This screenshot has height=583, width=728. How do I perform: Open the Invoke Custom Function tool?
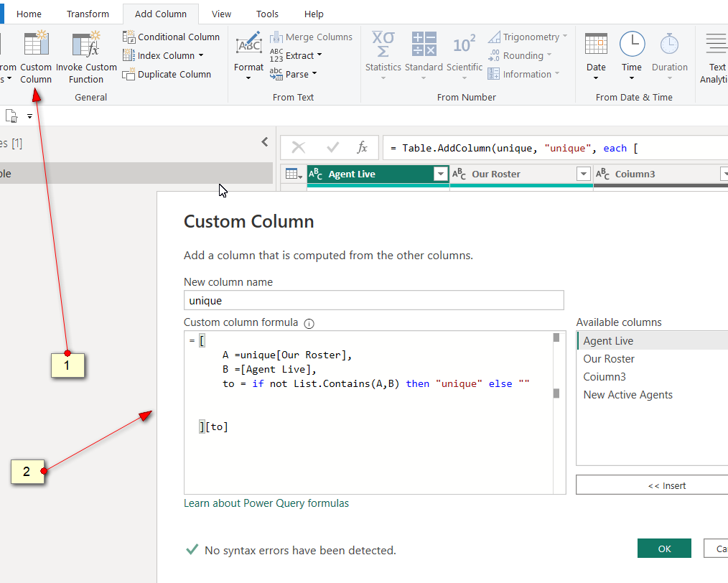pos(86,57)
